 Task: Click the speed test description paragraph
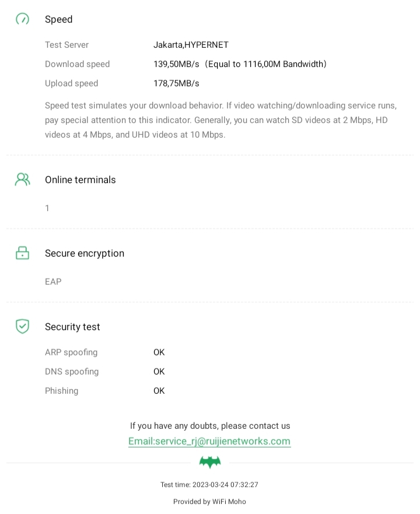pyautogui.click(x=220, y=120)
